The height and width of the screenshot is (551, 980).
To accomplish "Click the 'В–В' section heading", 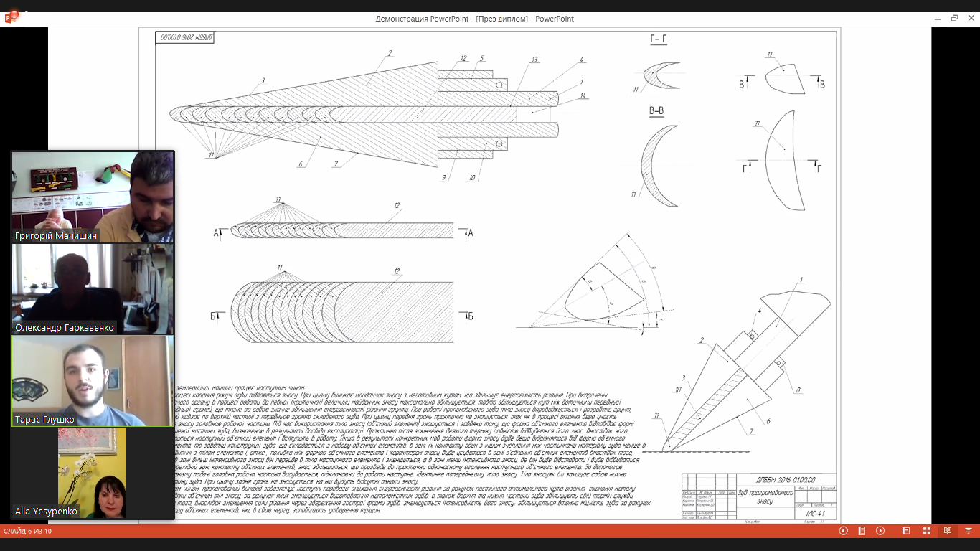I will pos(657,111).
